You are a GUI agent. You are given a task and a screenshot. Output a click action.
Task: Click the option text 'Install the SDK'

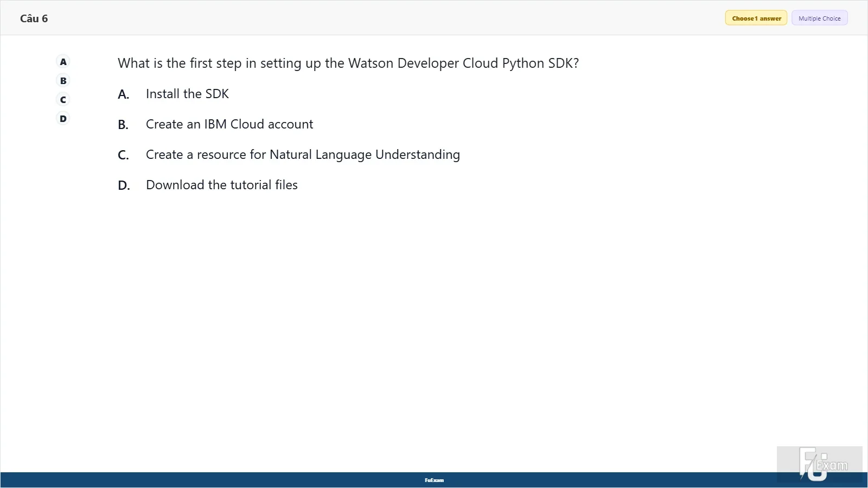187,94
